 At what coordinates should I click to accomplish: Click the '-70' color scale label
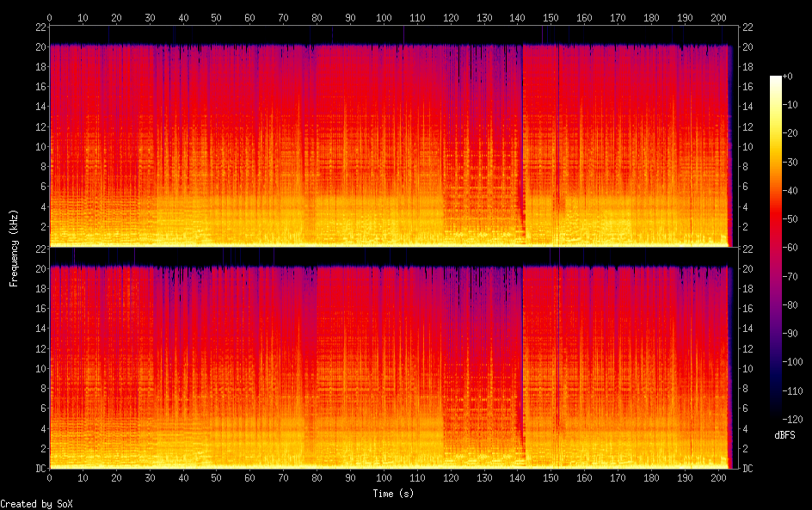click(790, 276)
